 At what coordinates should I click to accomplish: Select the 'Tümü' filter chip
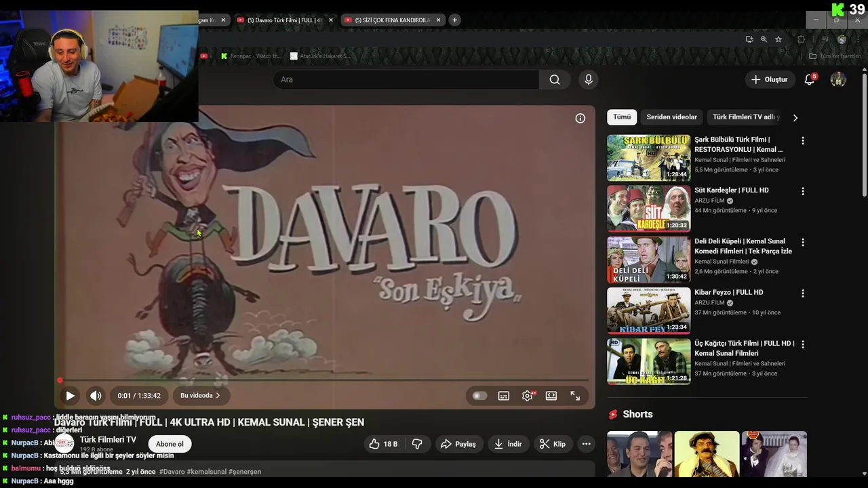[x=622, y=117]
